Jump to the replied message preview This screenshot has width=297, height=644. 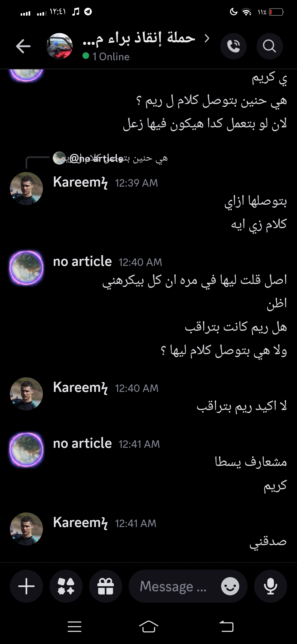110,158
